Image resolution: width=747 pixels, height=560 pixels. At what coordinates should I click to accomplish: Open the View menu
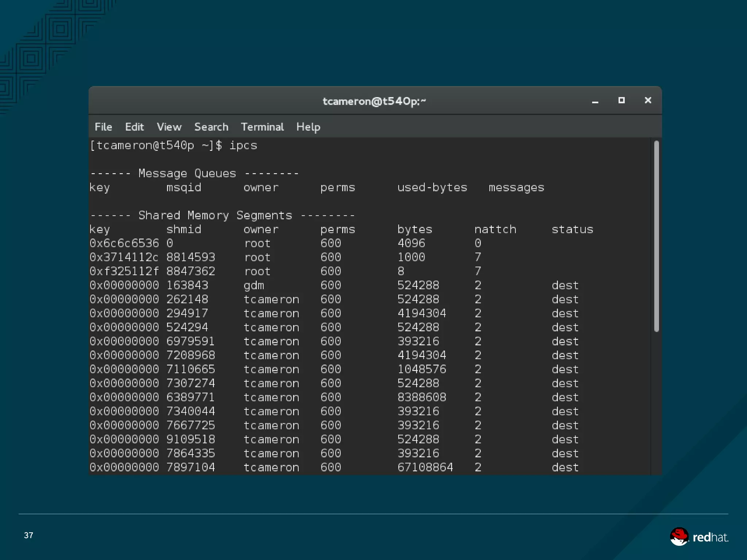pyautogui.click(x=169, y=127)
